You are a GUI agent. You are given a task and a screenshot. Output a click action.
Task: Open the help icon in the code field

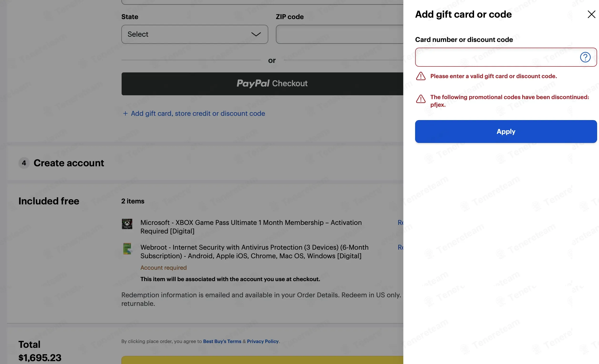(x=585, y=57)
